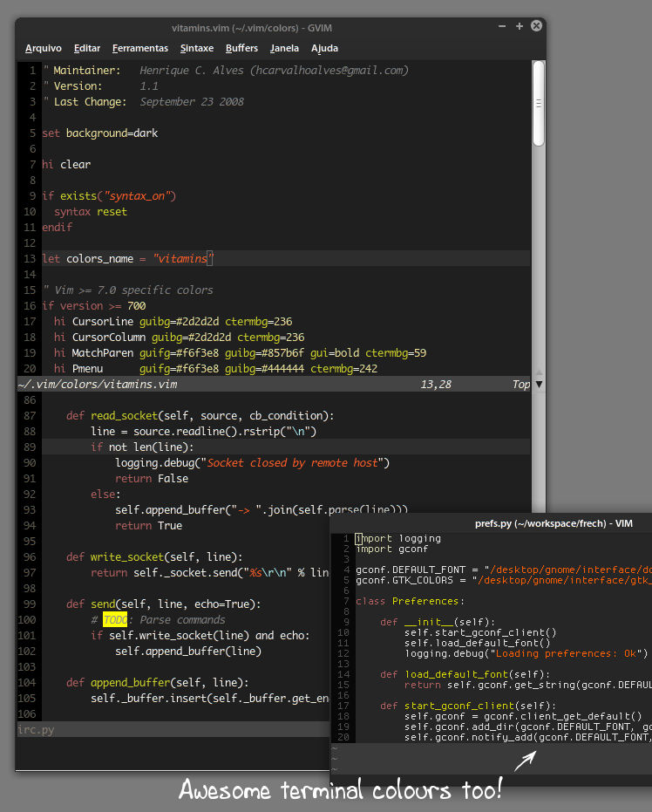Open the Sintaxe menu
The image size is (652, 812).
197,48
